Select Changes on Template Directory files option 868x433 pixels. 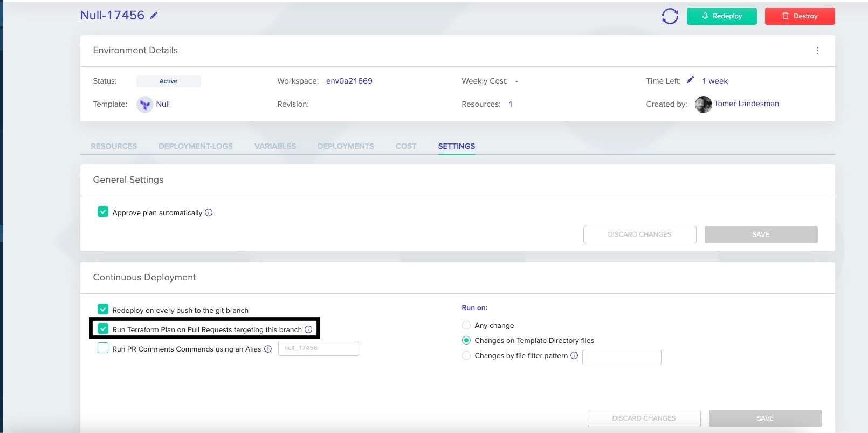pos(466,340)
